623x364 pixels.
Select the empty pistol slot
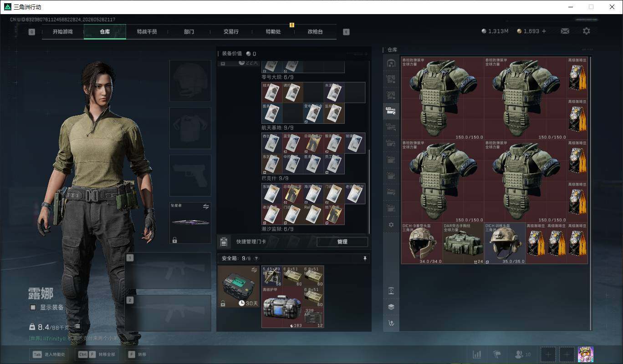coord(190,176)
